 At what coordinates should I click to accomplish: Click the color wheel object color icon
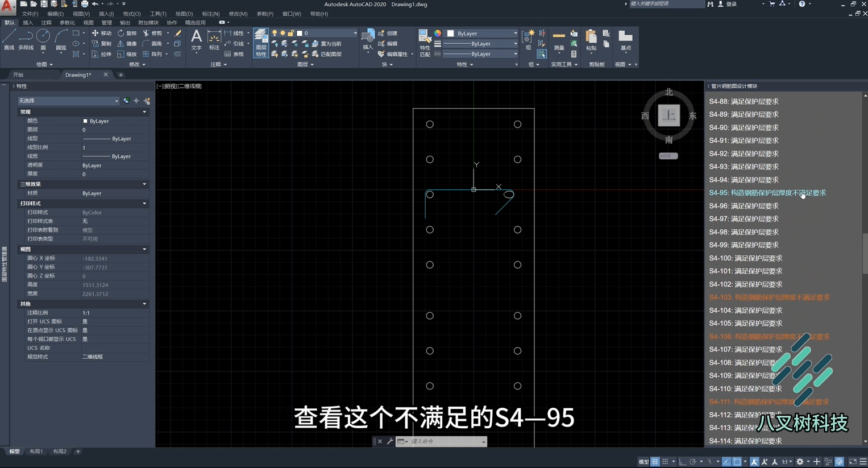click(438, 34)
